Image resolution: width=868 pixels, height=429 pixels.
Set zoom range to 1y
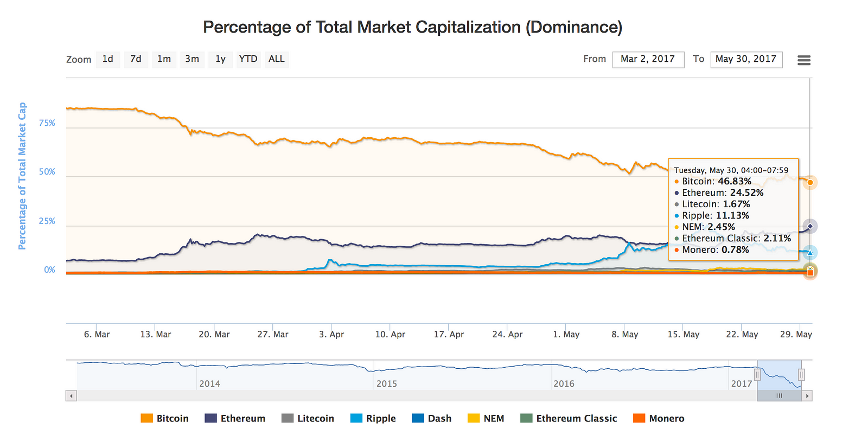pyautogui.click(x=220, y=59)
